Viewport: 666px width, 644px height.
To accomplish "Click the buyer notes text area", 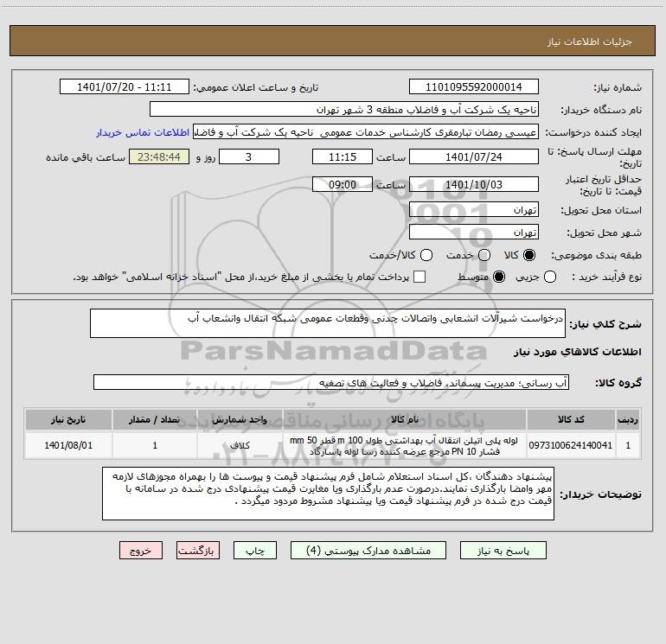I will [328, 494].
